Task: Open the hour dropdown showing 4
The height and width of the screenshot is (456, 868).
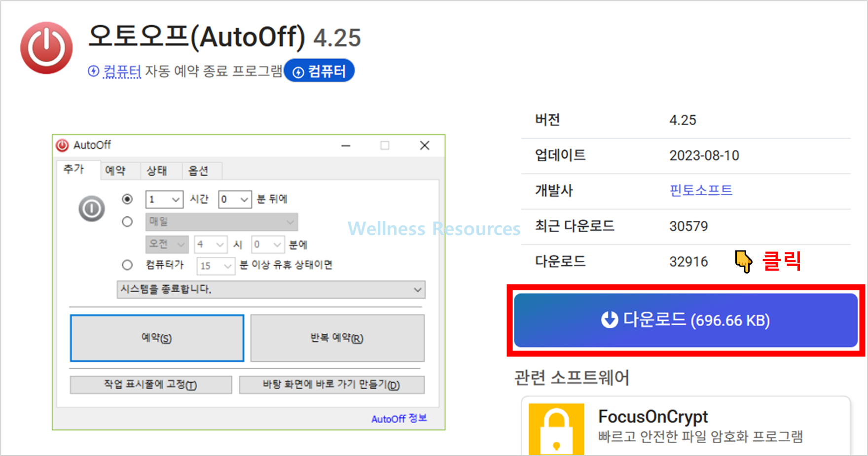Action: coord(211,244)
